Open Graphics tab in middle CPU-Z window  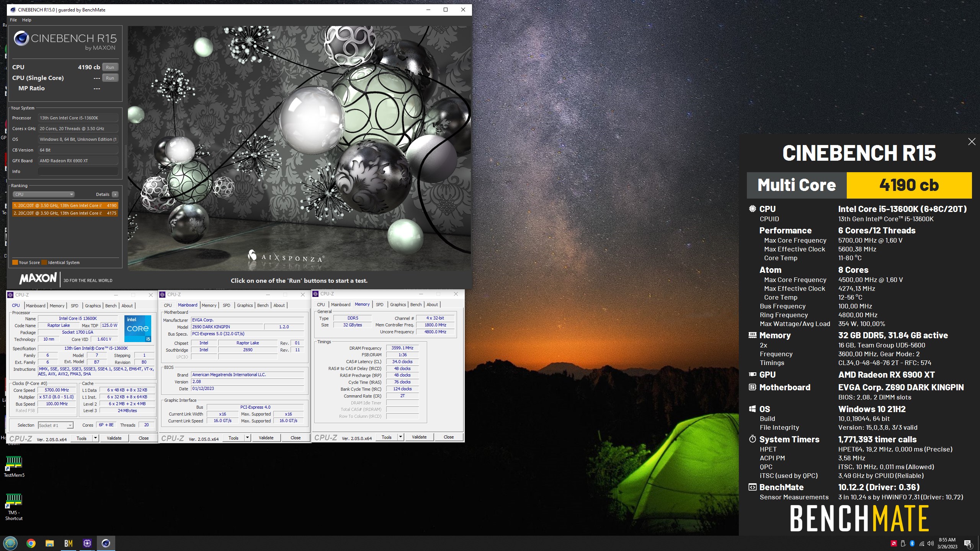245,305
